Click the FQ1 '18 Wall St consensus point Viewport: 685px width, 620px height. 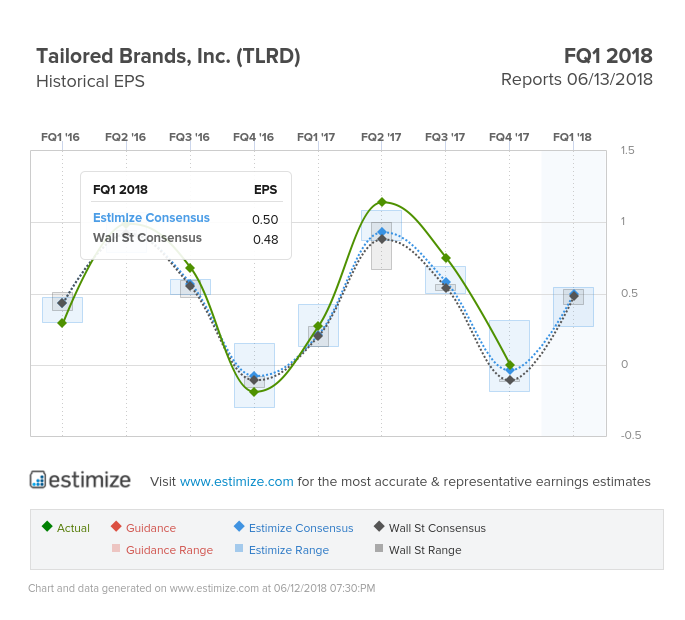[574, 296]
